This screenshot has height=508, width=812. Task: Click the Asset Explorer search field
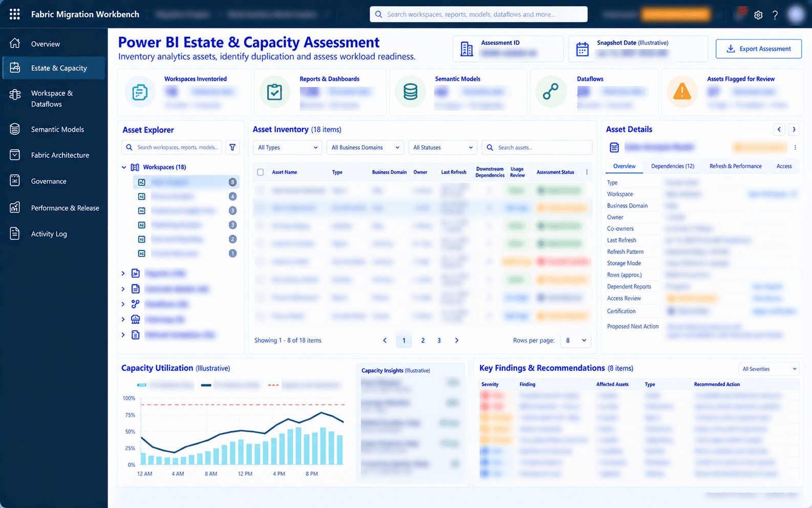172,147
